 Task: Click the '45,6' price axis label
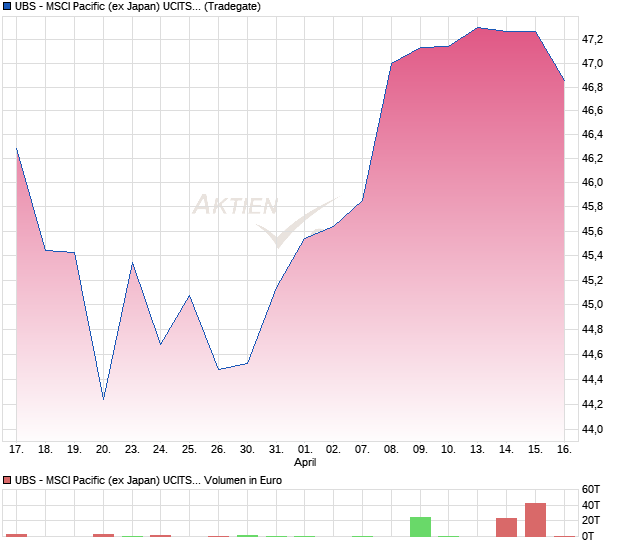click(x=592, y=231)
